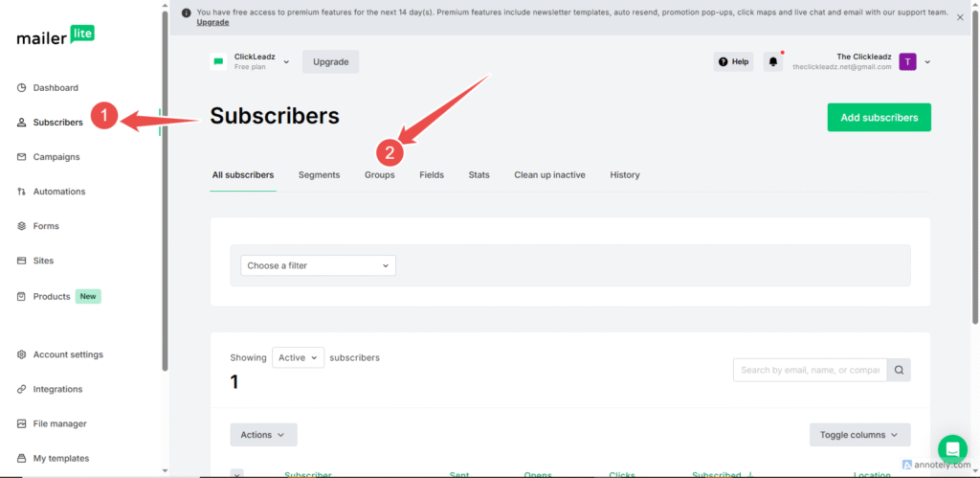Expand the Choose a filter dropdown
The height and width of the screenshot is (478, 980).
[x=318, y=265]
